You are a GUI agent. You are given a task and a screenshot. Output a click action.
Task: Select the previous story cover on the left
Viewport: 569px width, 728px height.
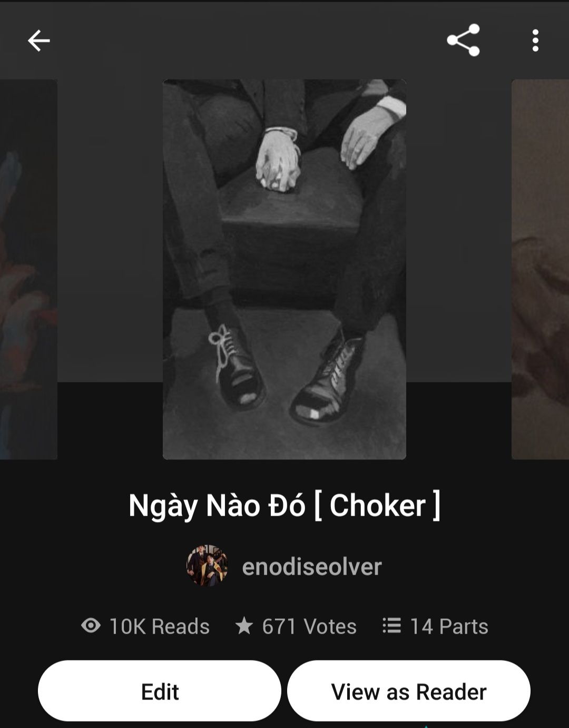[x=28, y=269]
